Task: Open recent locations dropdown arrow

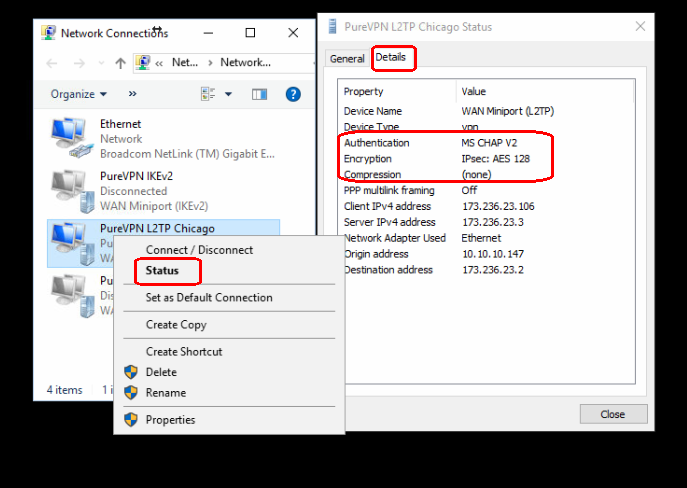Action: pos(101,64)
